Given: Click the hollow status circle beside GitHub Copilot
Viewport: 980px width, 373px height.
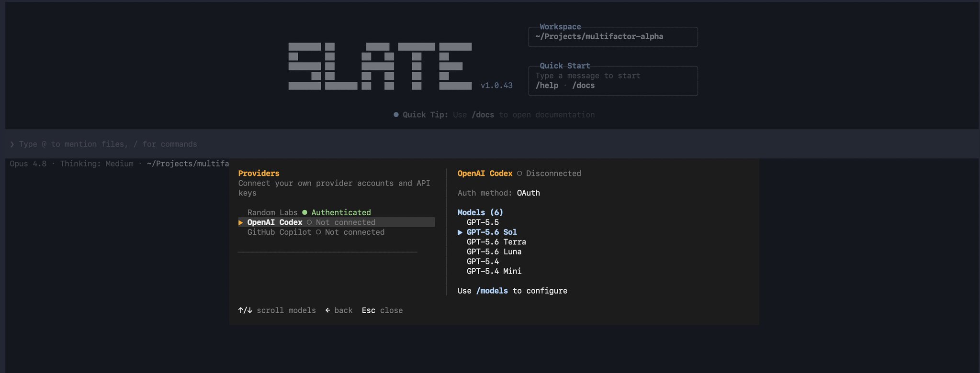Looking at the screenshot, I should click(318, 232).
